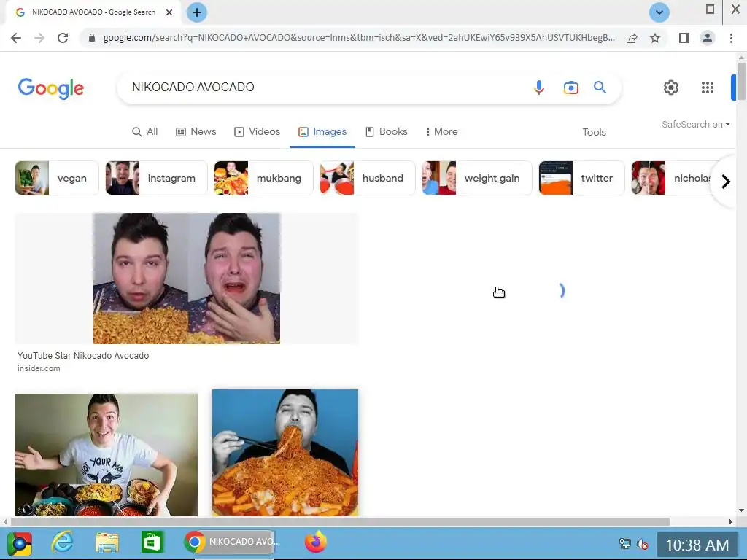Open Chrome's three-dot menu
This screenshot has width=747, height=560.
[731, 38]
